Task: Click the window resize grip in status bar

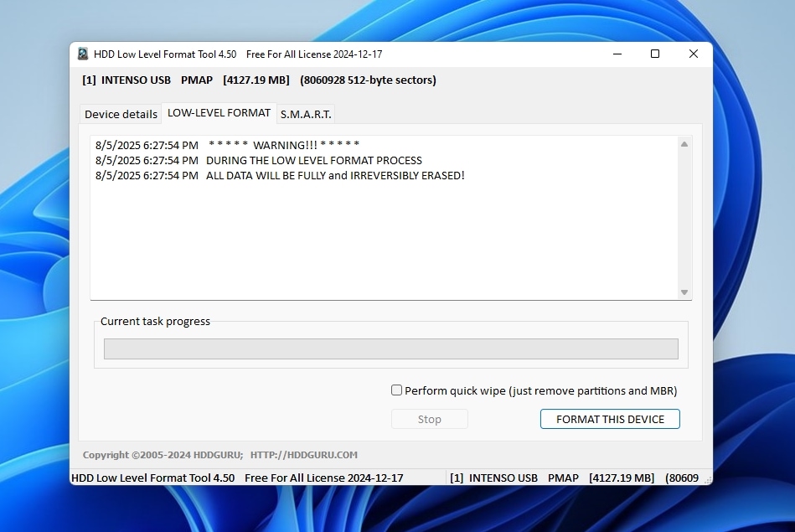Action: coord(708,479)
